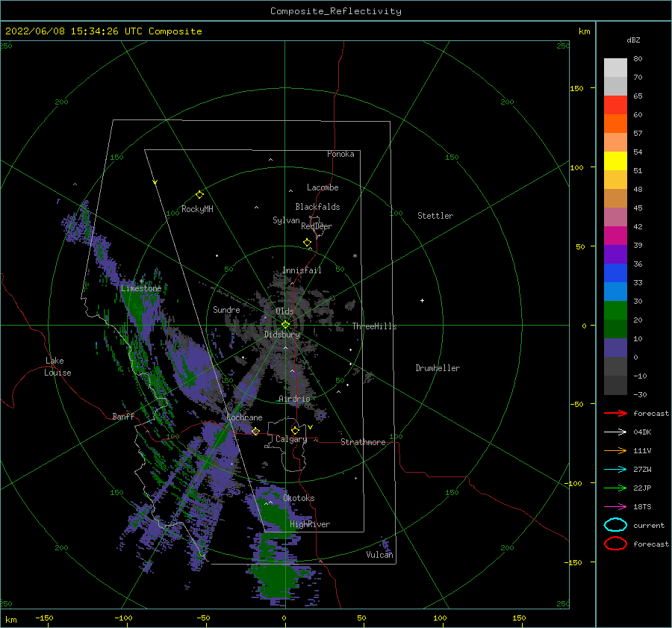Pick the green swatch between 30 and 20
This screenshot has width=672, height=628.
pyautogui.click(x=615, y=311)
